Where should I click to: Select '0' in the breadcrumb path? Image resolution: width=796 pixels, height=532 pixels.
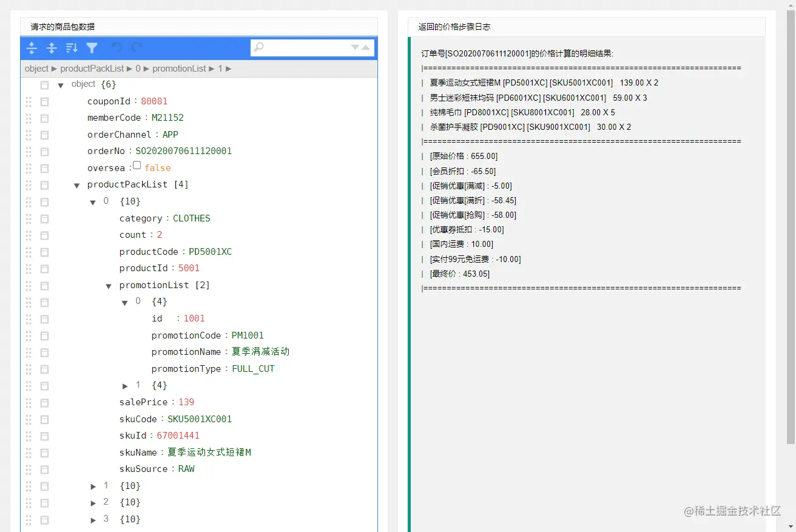[x=138, y=69]
